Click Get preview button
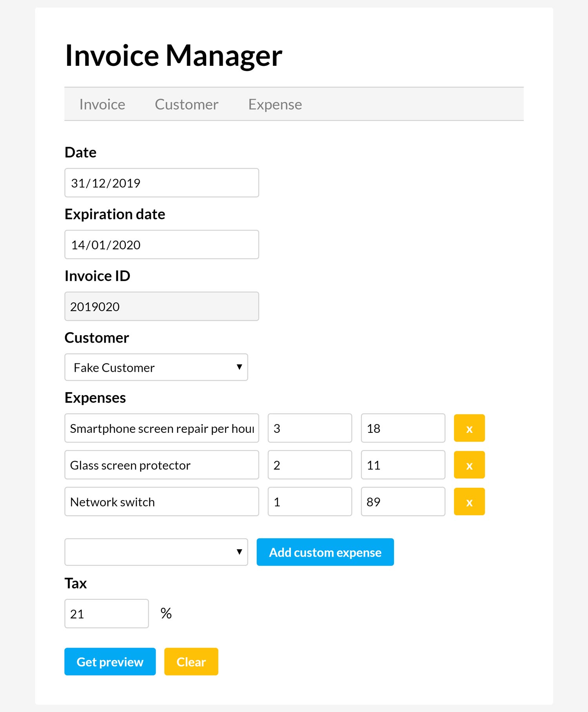Screen dimensions: 588x712 tap(110, 662)
